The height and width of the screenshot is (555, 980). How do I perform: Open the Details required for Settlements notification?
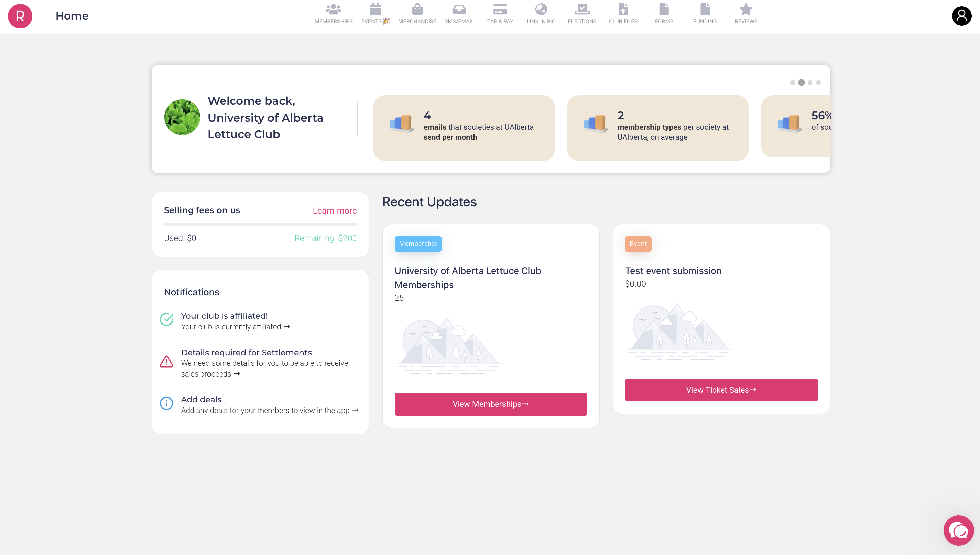pos(246,353)
